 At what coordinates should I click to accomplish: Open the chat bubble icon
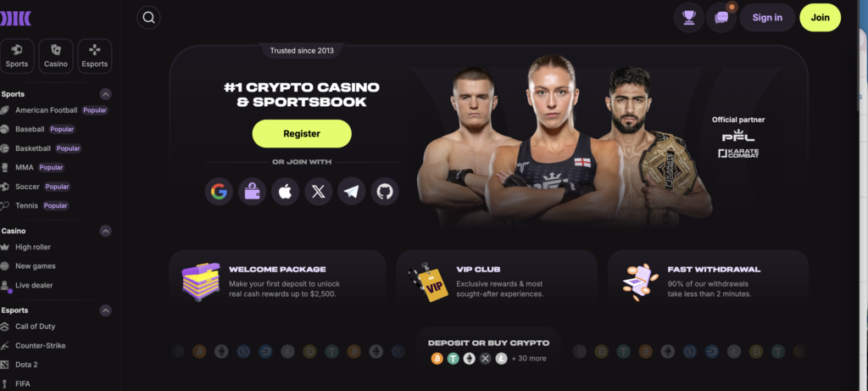(x=721, y=18)
